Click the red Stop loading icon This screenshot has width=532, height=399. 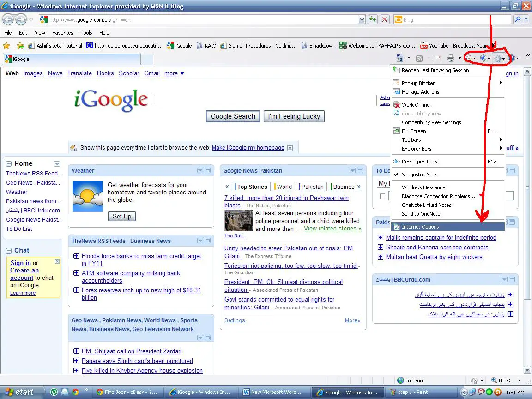pos(384,20)
